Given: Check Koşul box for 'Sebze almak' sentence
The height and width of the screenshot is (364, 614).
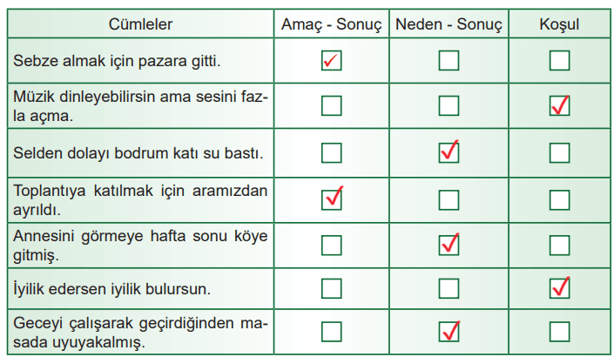Looking at the screenshot, I should 559,61.
